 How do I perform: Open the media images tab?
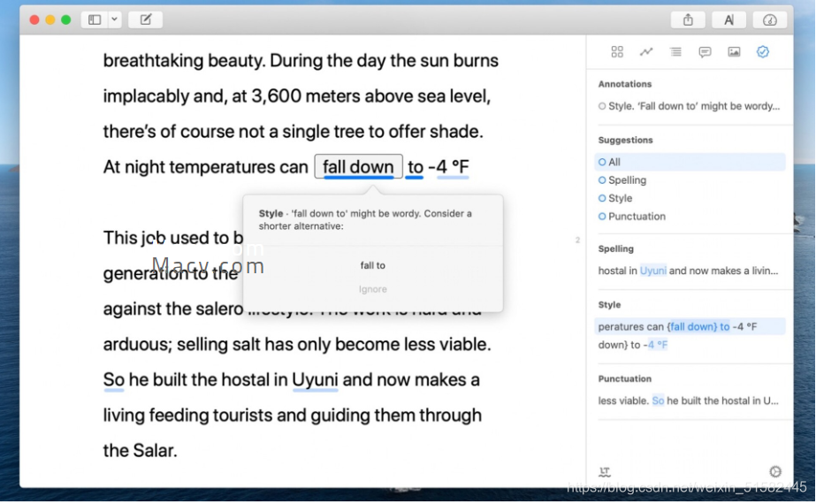734,51
